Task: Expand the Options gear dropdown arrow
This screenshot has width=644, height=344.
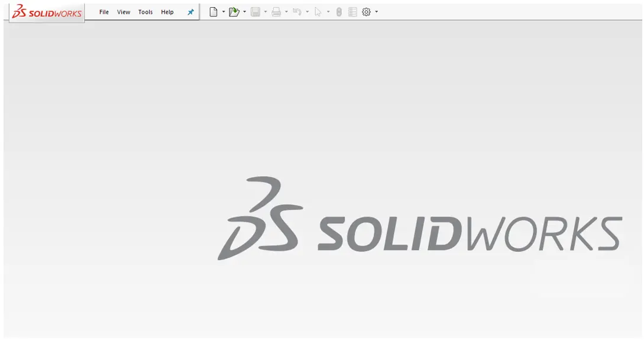Action: pos(377,12)
